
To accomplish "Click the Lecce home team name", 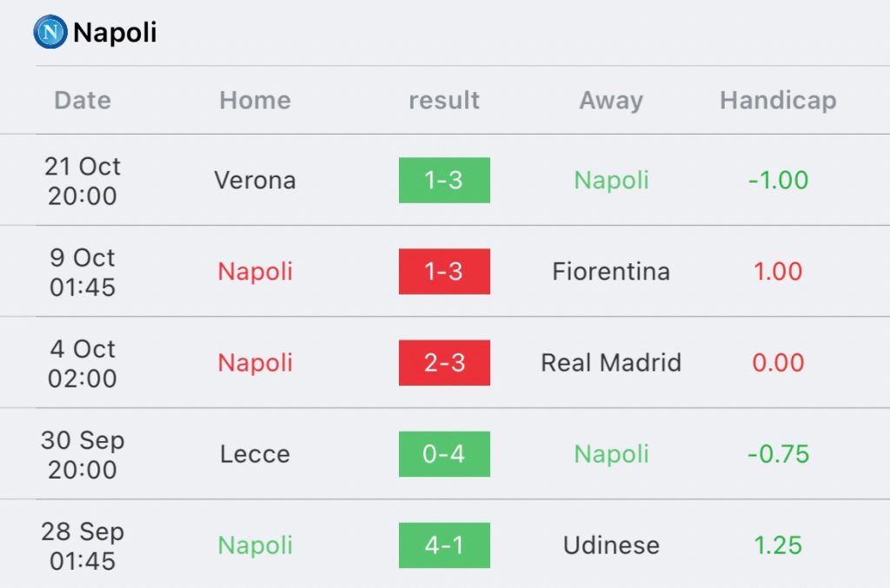I will pos(256,454).
